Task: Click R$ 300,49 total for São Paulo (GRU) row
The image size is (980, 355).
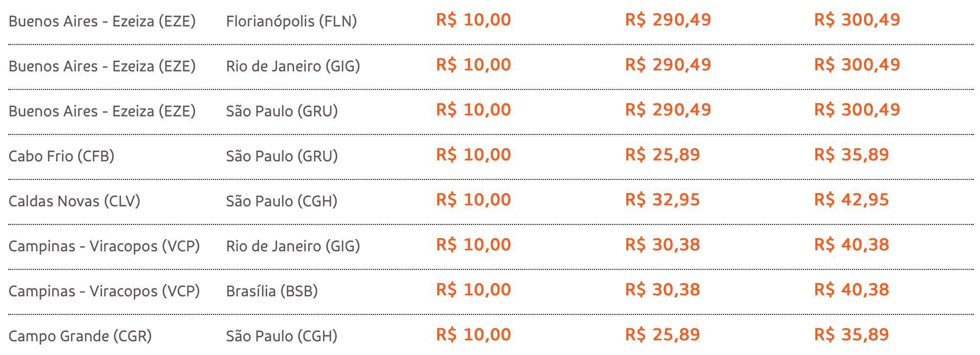Action: pyautogui.click(x=857, y=110)
